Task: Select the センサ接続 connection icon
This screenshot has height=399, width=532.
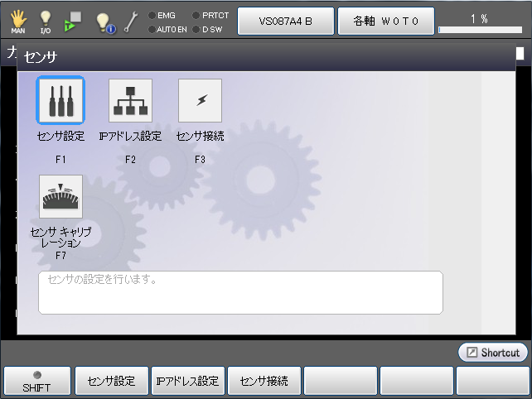Action: (200, 101)
